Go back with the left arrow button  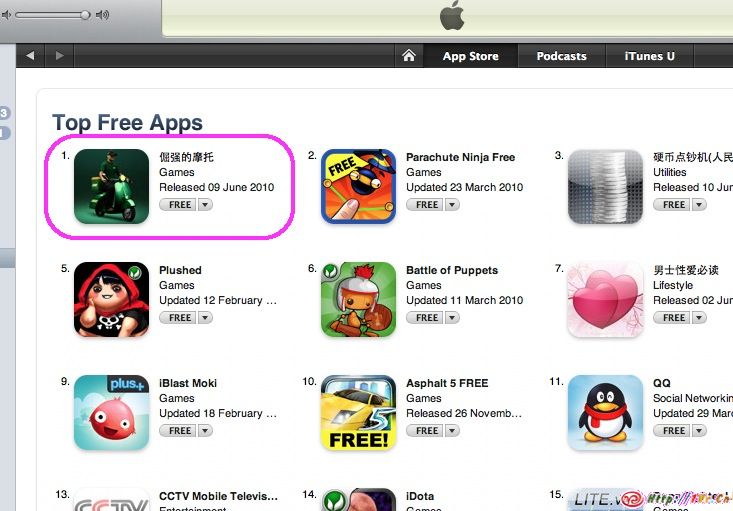[x=30, y=56]
